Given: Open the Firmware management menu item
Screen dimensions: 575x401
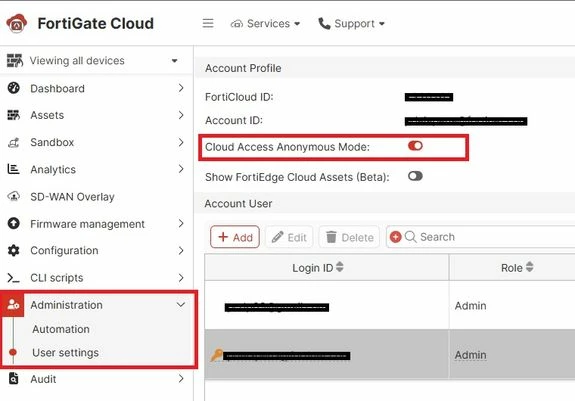Looking at the screenshot, I should [x=96, y=224].
